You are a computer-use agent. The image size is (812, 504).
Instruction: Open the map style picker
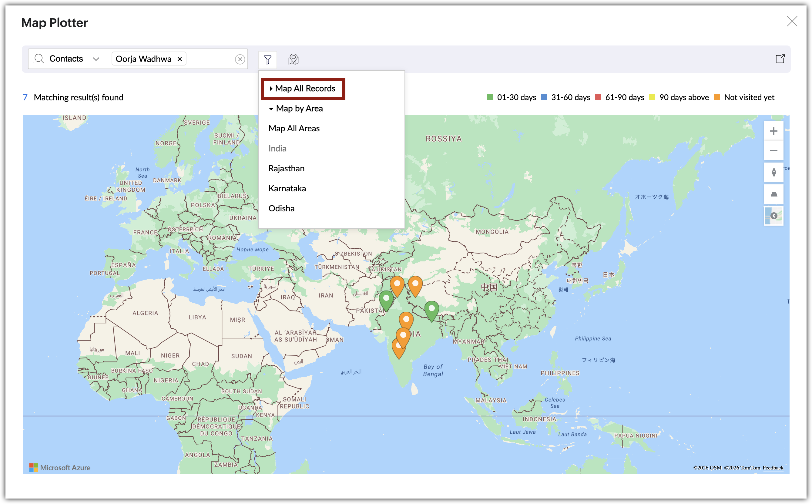coord(773,216)
